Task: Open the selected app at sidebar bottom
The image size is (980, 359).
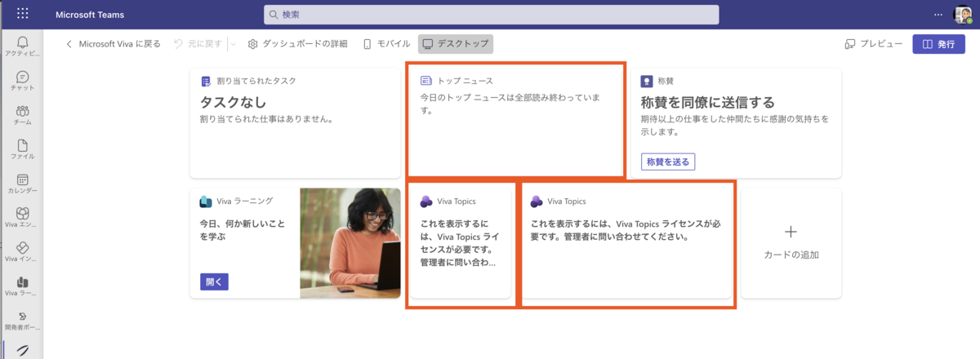Action: click(22, 351)
